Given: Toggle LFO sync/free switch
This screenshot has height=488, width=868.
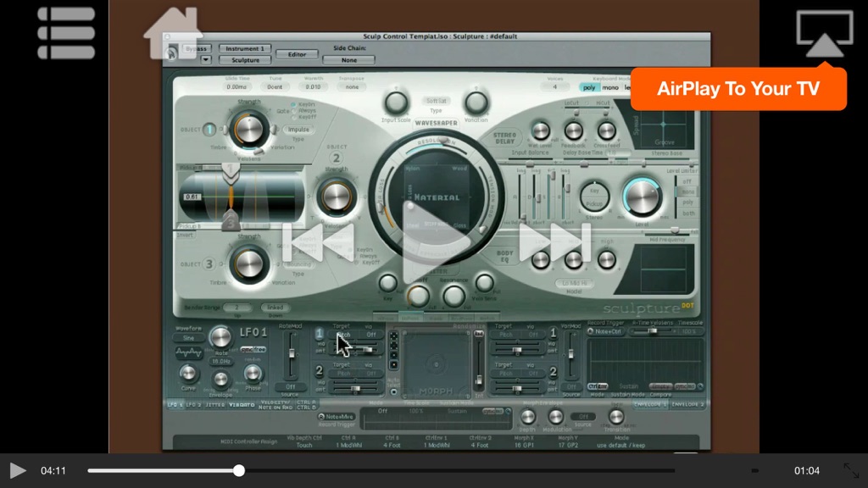Looking at the screenshot, I should [x=253, y=350].
